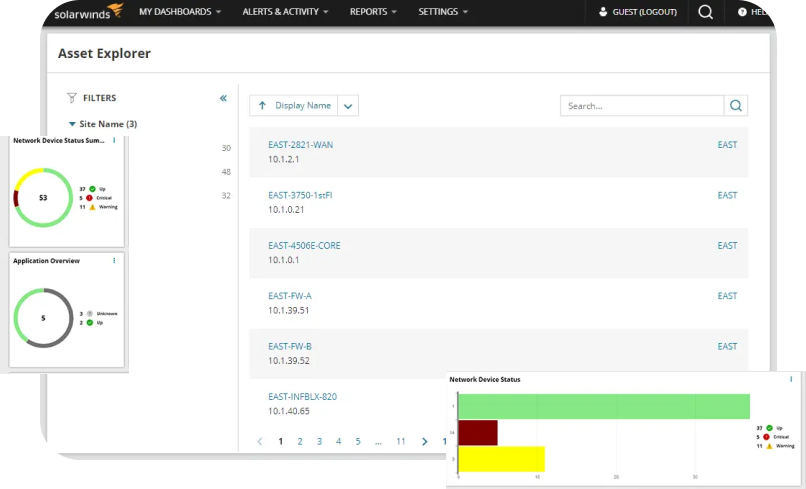Open Network Device Status chart options menu
This screenshot has width=806, height=489.
(x=790, y=380)
